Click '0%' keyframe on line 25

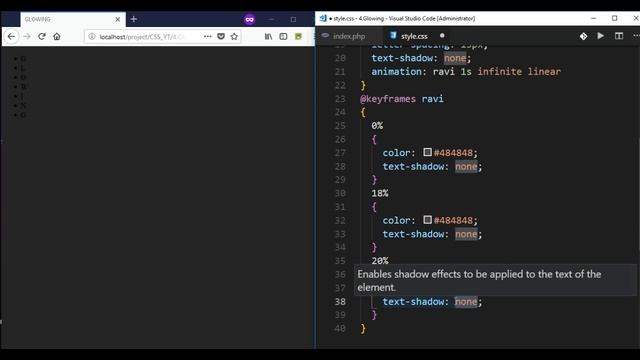377,126
